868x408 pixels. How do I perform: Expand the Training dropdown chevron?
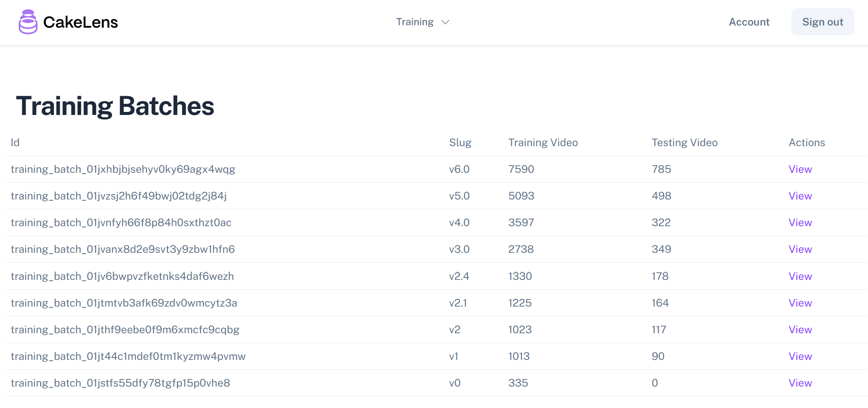445,22
